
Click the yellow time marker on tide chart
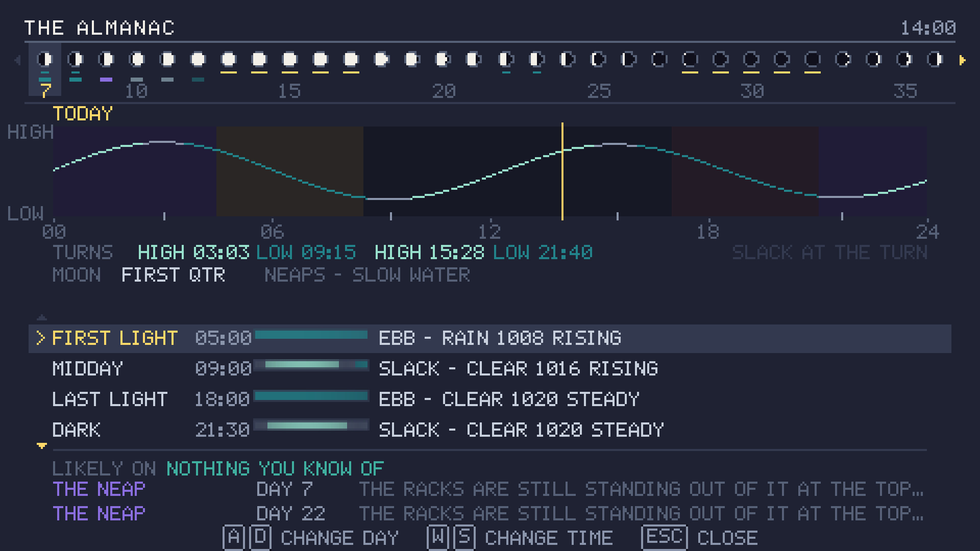562,171
